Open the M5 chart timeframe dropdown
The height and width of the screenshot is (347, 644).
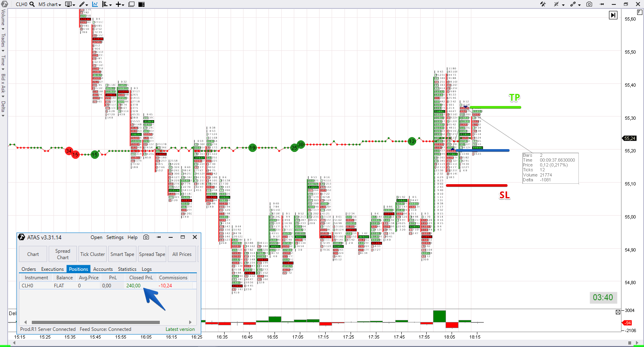[x=50, y=4]
